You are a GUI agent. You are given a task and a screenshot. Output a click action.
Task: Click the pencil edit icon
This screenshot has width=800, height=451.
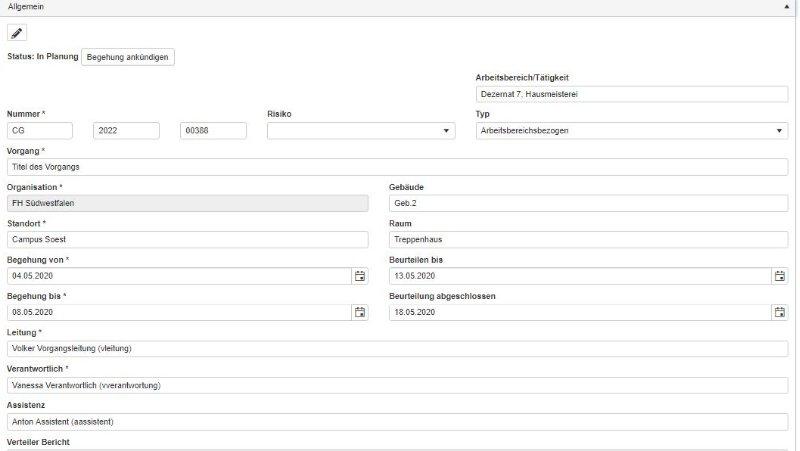pyautogui.click(x=17, y=33)
